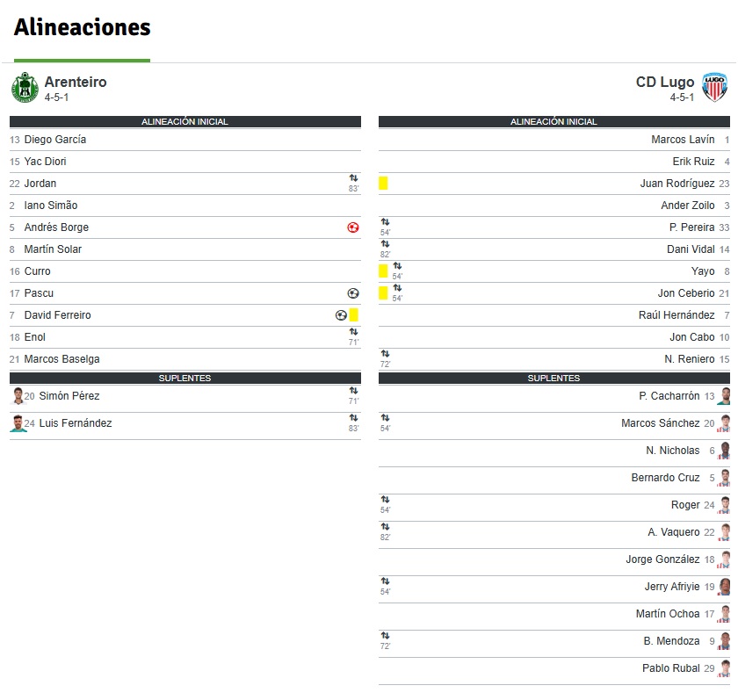Open Luis Fernández player photo
This screenshot has width=738, height=700.
pyautogui.click(x=18, y=423)
